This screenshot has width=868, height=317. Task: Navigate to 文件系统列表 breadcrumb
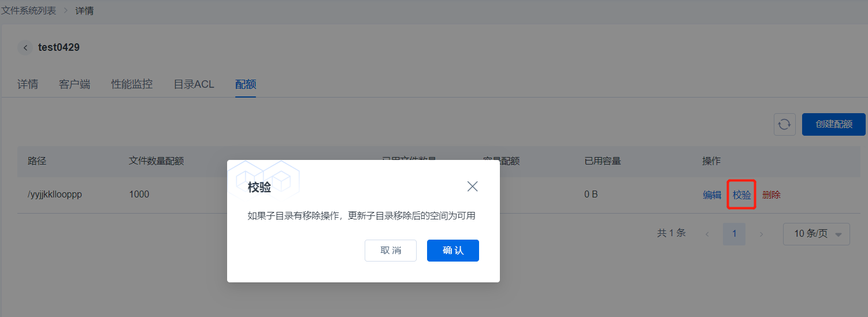(x=29, y=10)
